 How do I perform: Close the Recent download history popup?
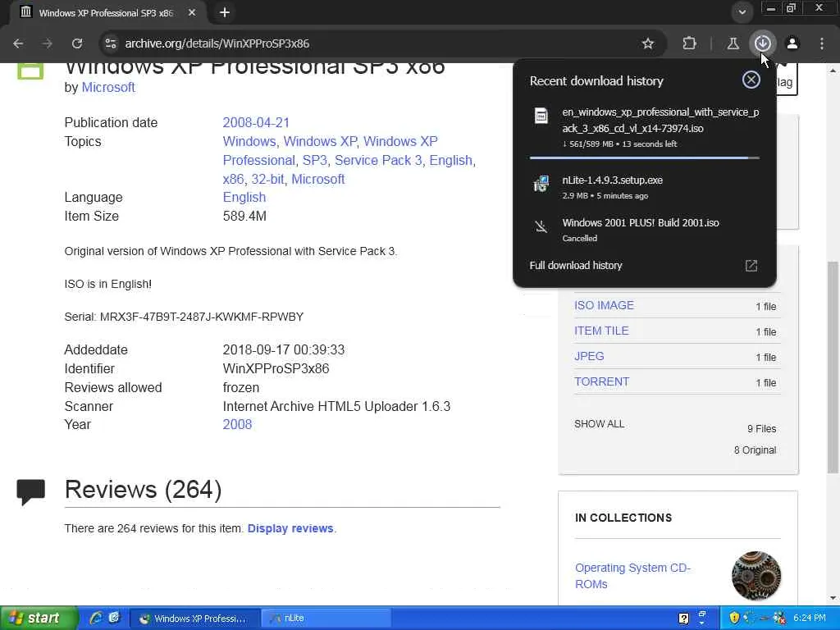coord(751,80)
